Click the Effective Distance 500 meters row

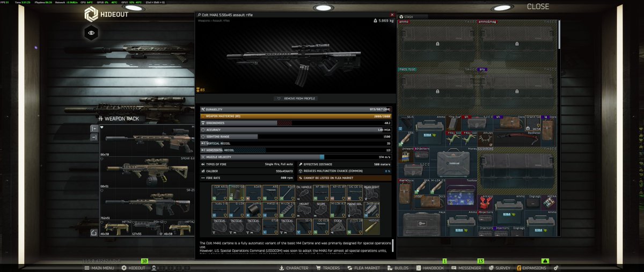pos(346,164)
